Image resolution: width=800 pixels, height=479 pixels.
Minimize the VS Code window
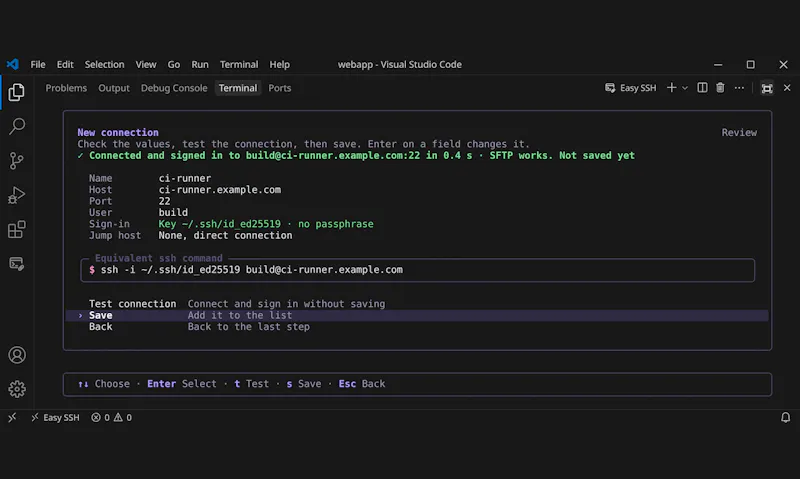click(718, 64)
